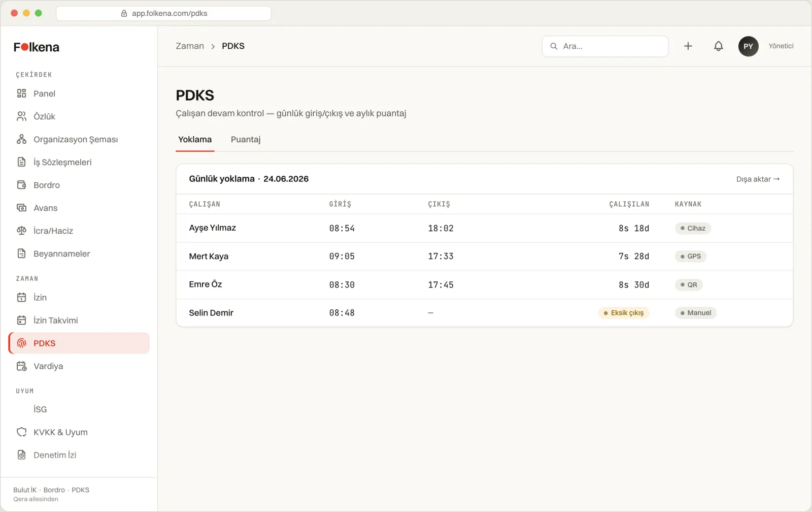Select employee Mert Kaya
The height and width of the screenshot is (512, 812).
point(209,257)
